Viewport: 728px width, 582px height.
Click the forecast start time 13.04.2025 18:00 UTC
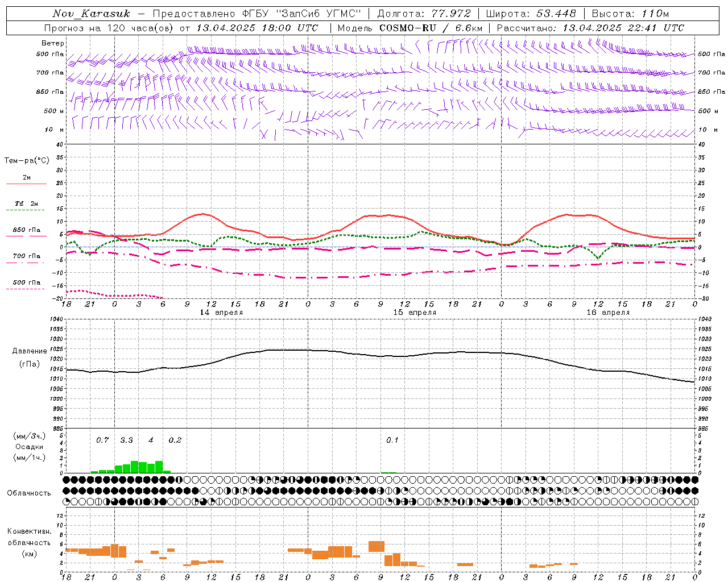(257, 28)
